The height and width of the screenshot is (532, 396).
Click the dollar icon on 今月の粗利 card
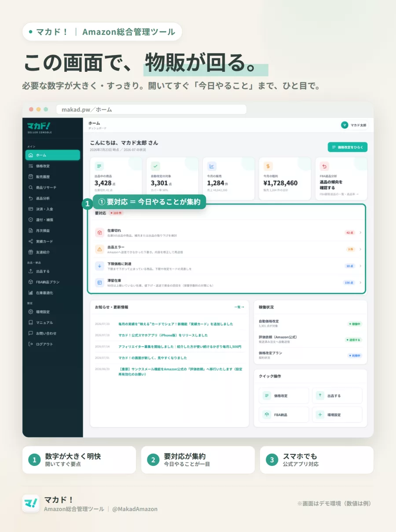[268, 166]
